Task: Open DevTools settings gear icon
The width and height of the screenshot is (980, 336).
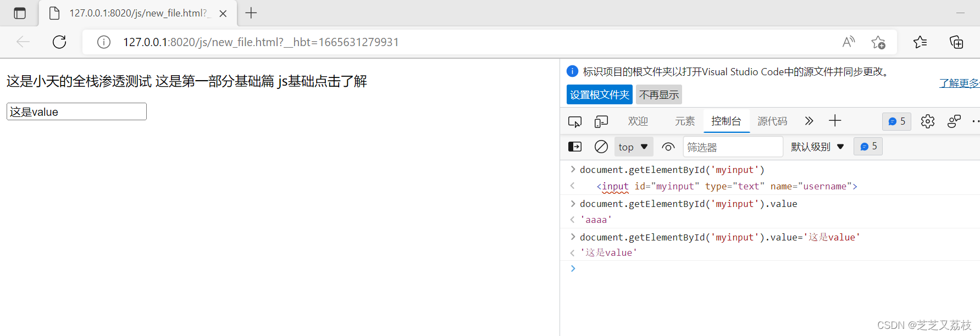Action: coord(928,121)
